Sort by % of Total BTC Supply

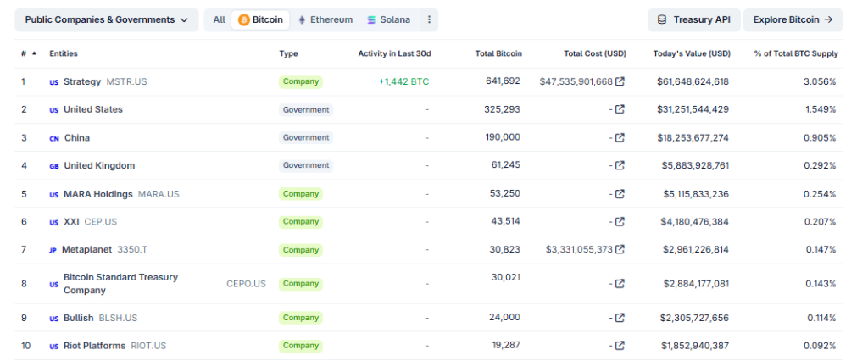[796, 53]
